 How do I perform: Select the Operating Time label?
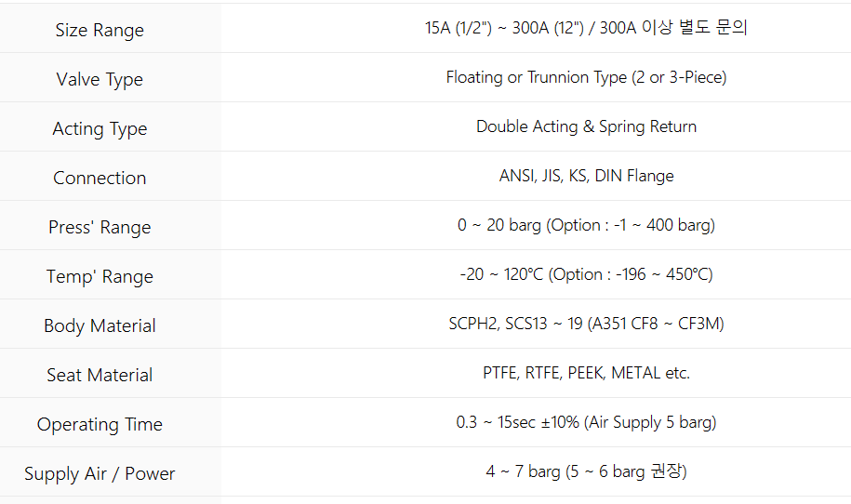(100, 424)
